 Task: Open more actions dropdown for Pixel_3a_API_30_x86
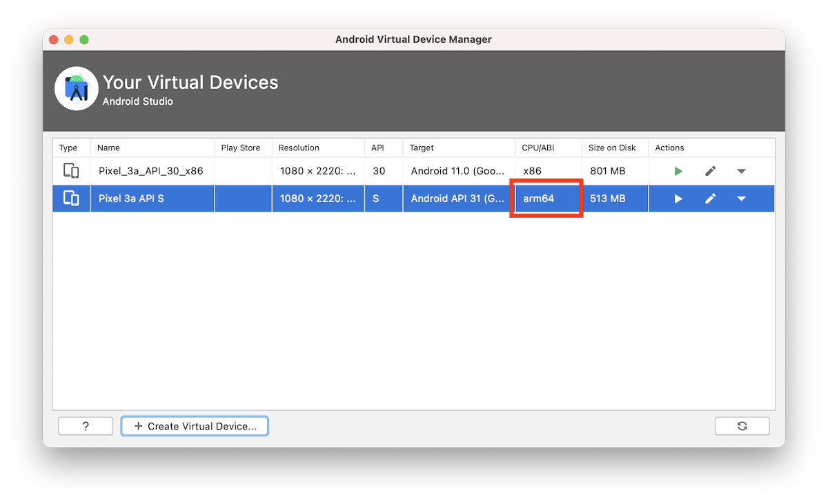(x=742, y=171)
